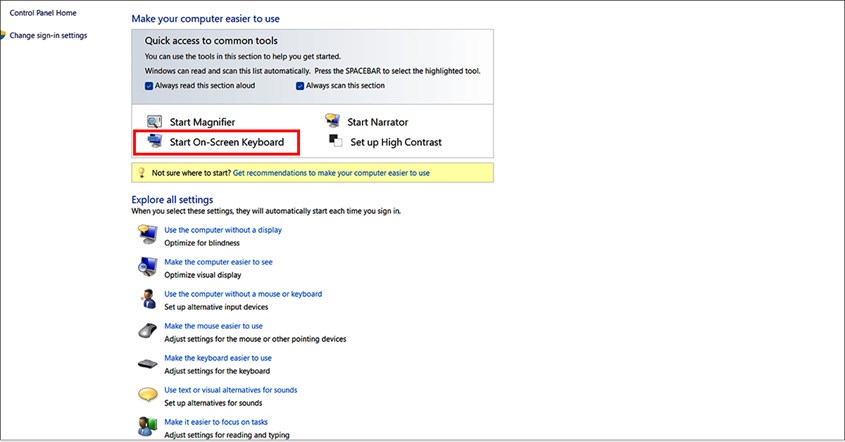Click the easier to see monitor icon
Viewport: 845px width, 442px height.
pyautogui.click(x=147, y=267)
